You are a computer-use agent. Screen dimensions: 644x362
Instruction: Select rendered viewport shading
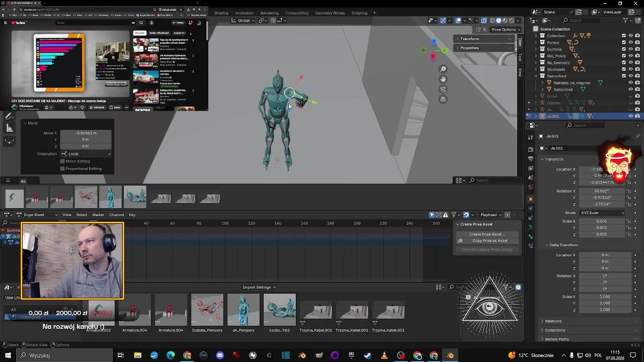pos(512,21)
